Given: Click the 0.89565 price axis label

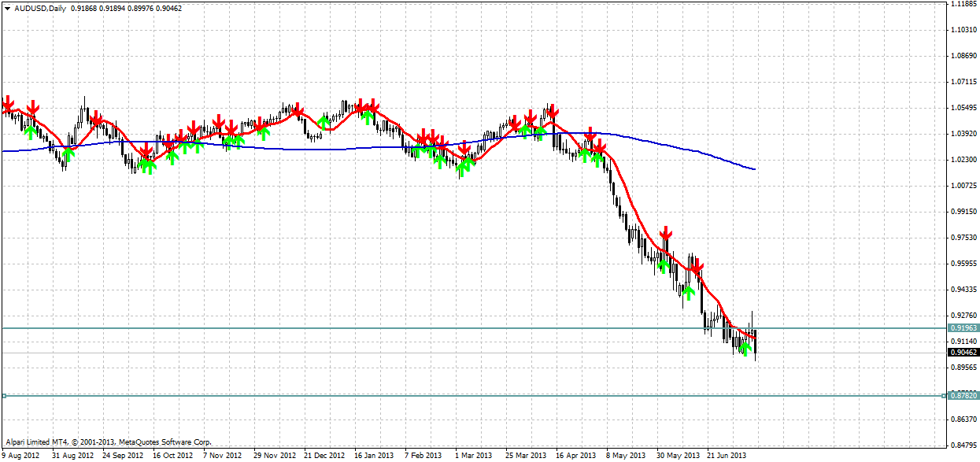Looking at the screenshot, I should pyautogui.click(x=963, y=368).
